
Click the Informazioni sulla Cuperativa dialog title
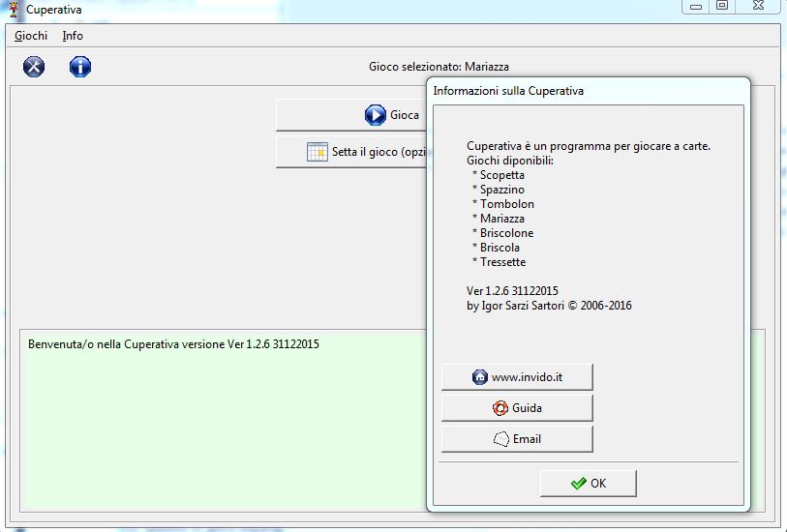click(508, 91)
